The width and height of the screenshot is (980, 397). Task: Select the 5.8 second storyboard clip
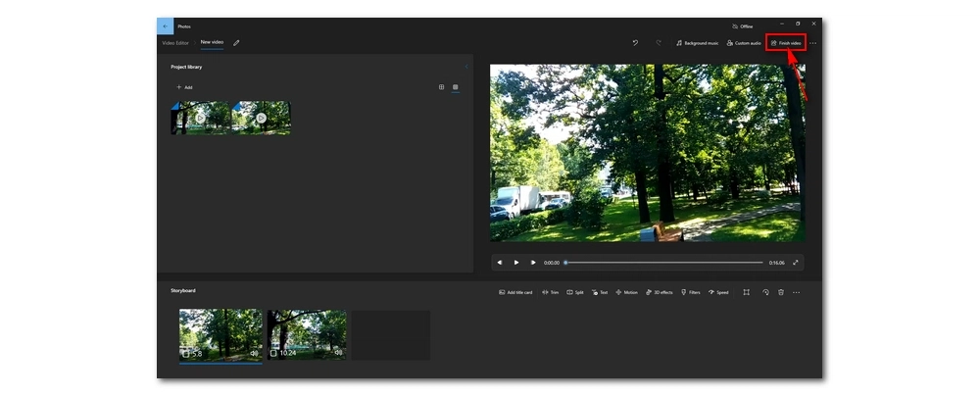220,335
